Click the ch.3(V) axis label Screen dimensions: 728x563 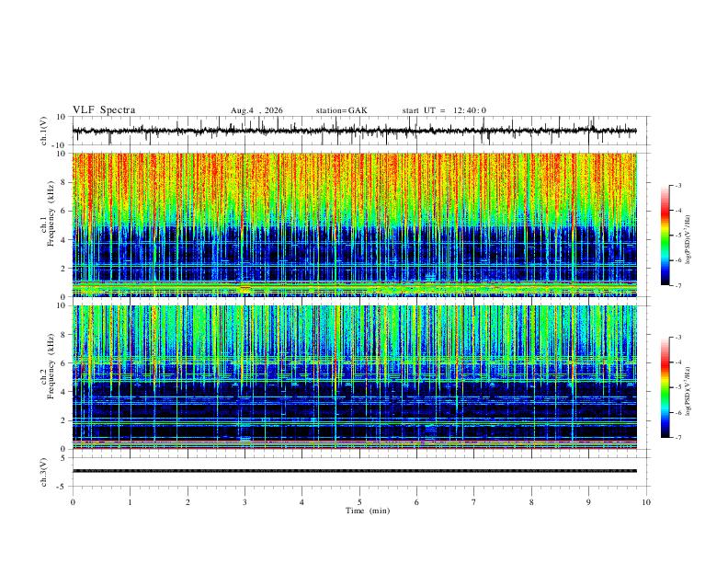click(x=44, y=472)
